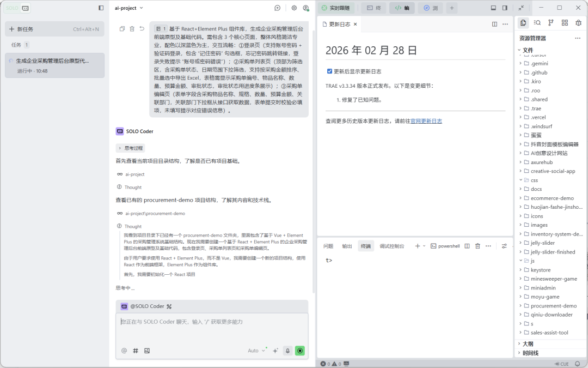Select the image attachment icon in chat input
The height and width of the screenshot is (368, 588).
pyautogui.click(x=146, y=351)
